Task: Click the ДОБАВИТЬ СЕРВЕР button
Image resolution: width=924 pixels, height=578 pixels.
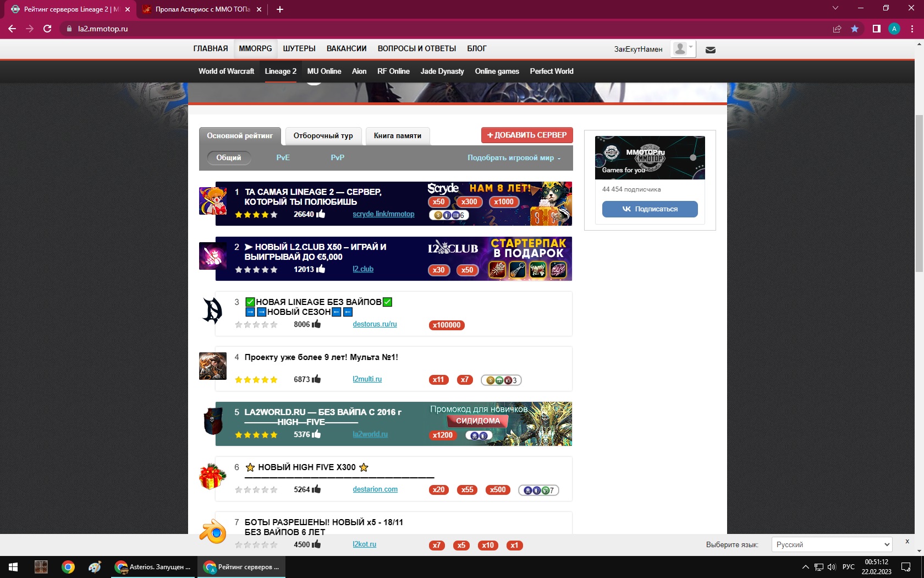Action: click(527, 135)
